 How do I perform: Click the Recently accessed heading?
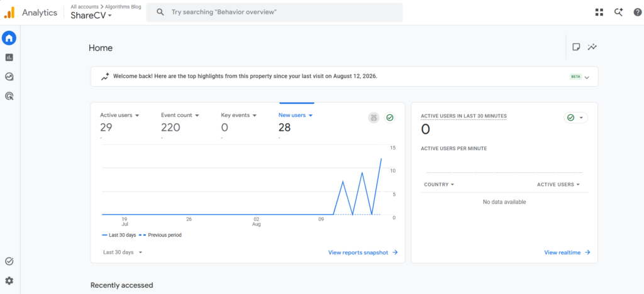click(121, 285)
